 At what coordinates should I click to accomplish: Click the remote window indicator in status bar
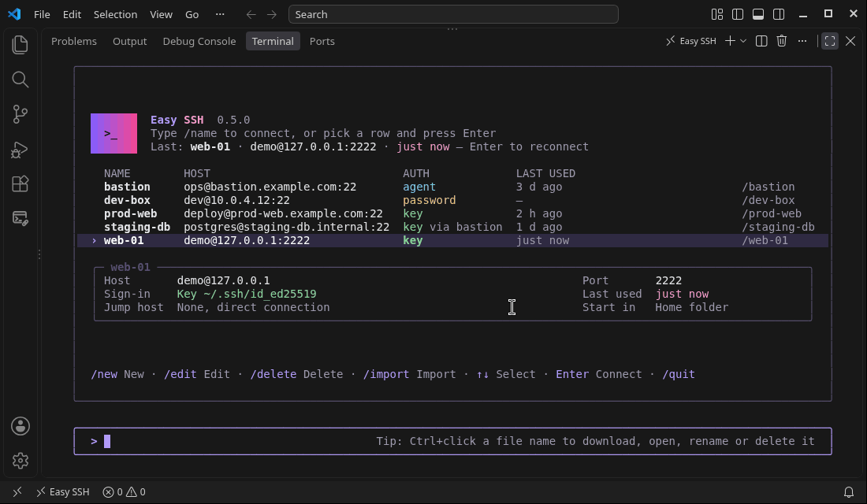17,492
